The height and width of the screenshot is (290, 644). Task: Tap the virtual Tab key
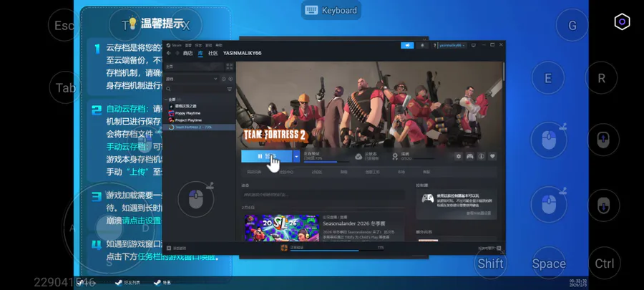65,87
